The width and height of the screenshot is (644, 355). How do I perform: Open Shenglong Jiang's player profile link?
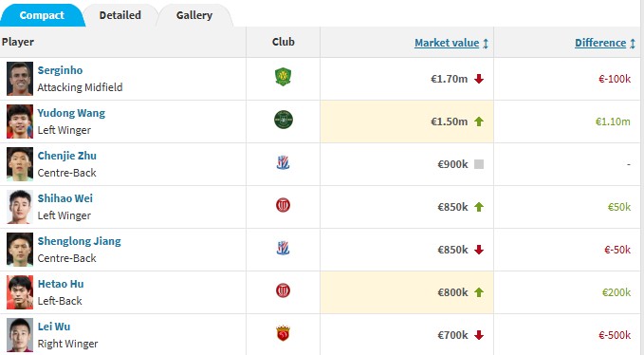click(80, 241)
